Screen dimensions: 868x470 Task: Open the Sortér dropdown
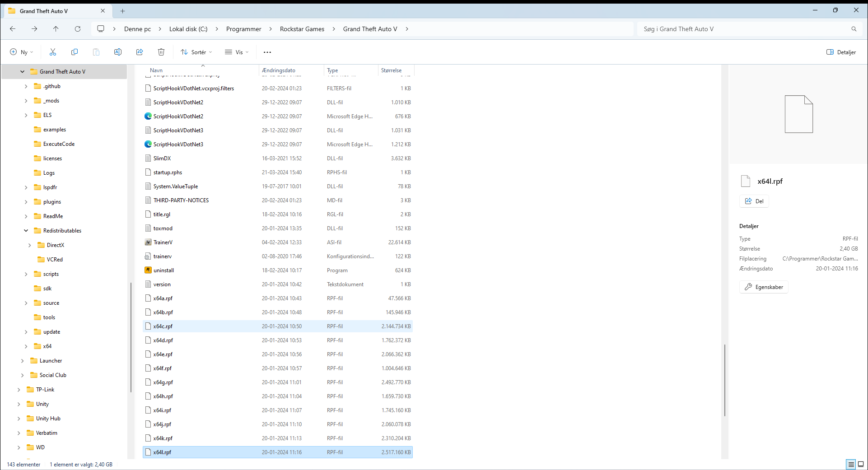click(196, 52)
